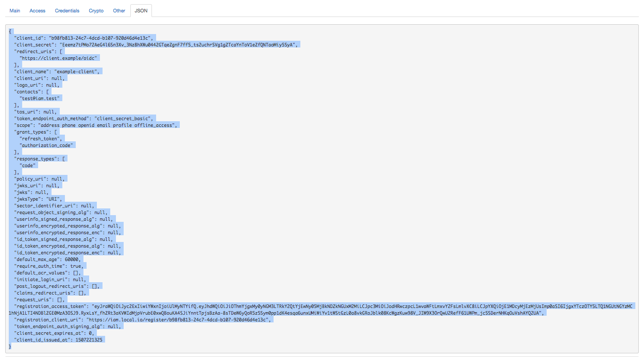Open the Other tab
This screenshot has height=357, width=644.
(x=119, y=10)
